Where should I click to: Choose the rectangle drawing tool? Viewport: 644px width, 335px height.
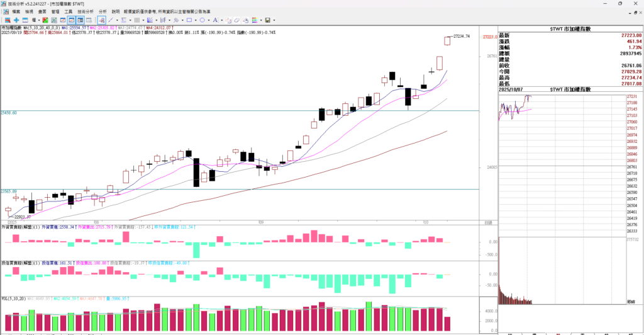pos(189,20)
